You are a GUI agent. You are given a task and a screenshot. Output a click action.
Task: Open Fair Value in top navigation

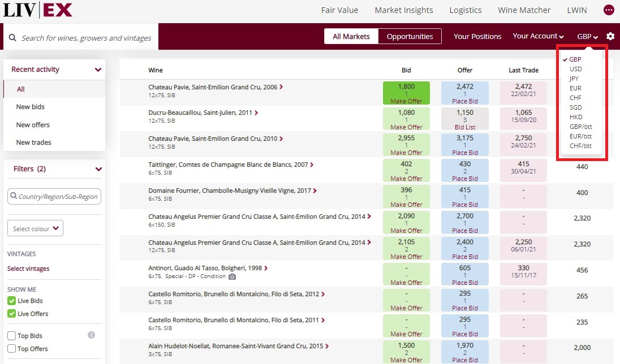[x=339, y=10]
